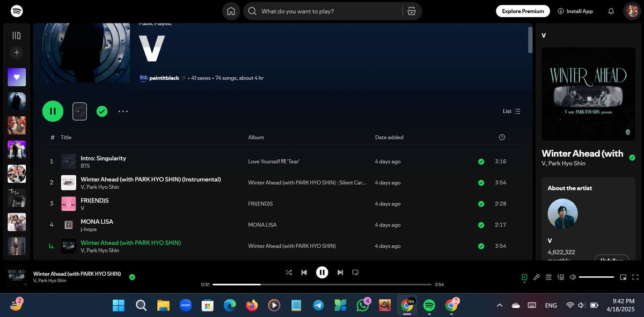Seek in the song progress bar

(322, 284)
